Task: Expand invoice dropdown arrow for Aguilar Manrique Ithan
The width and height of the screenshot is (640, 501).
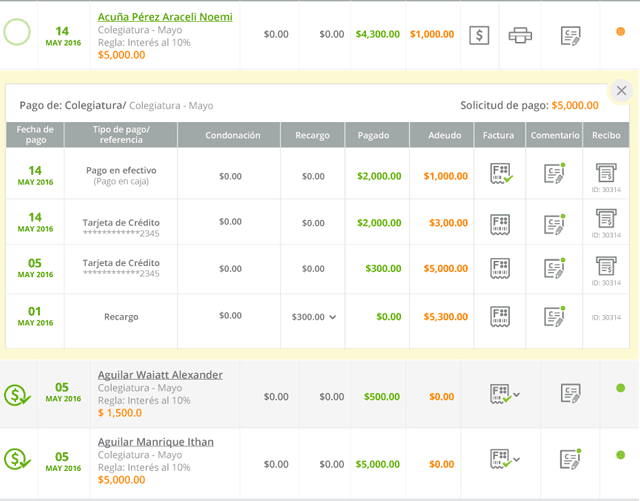Action: pyautogui.click(x=516, y=460)
